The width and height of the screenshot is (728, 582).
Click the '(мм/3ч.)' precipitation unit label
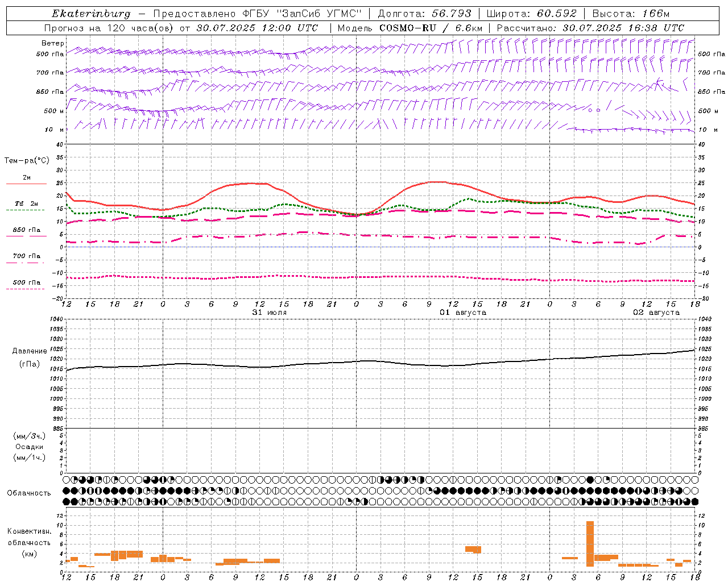30,436
